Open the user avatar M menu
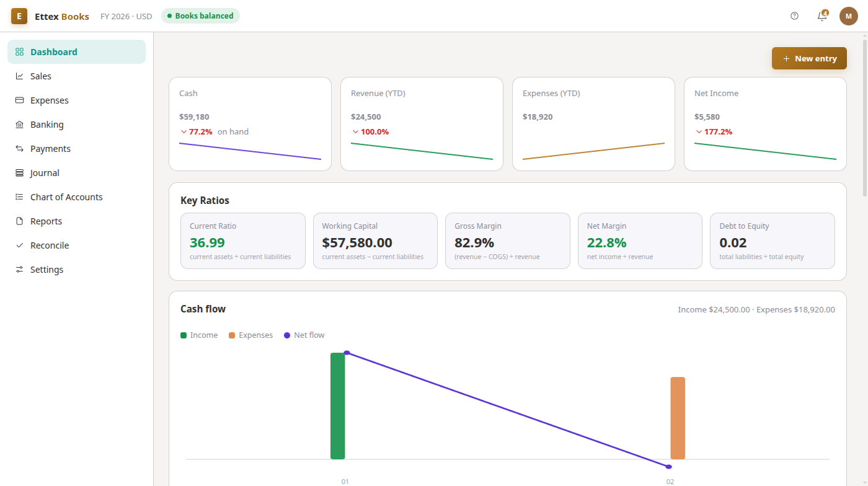Screen dimensions: 868x486 (x=849, y=16)
